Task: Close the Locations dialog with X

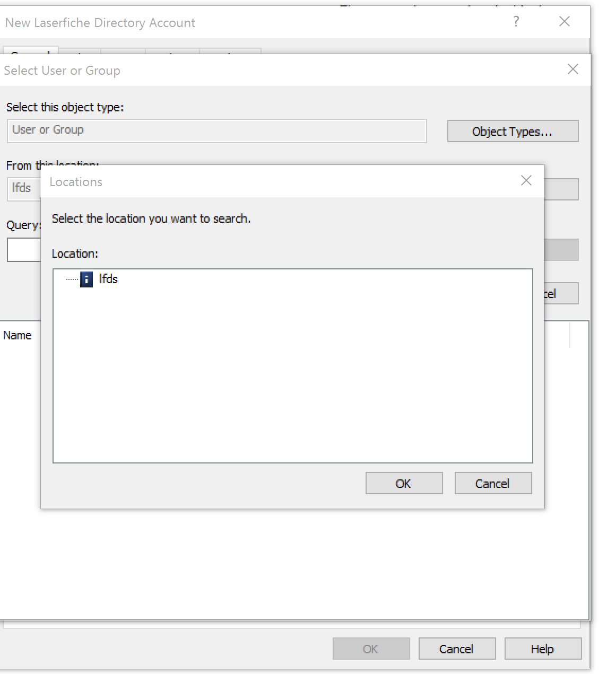Action: (x=526, y=181)
